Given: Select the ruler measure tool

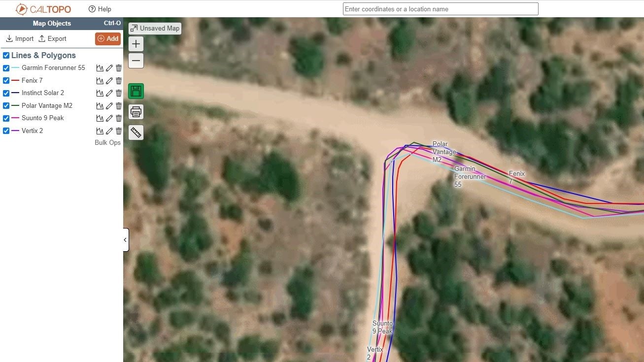Looking at the screenshot, I should (136, 132).
